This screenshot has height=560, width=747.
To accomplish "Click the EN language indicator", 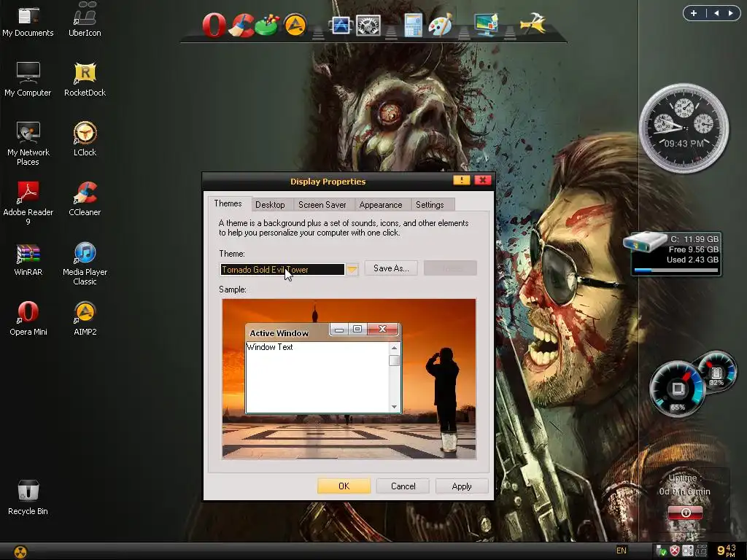I will click(622, 551).
